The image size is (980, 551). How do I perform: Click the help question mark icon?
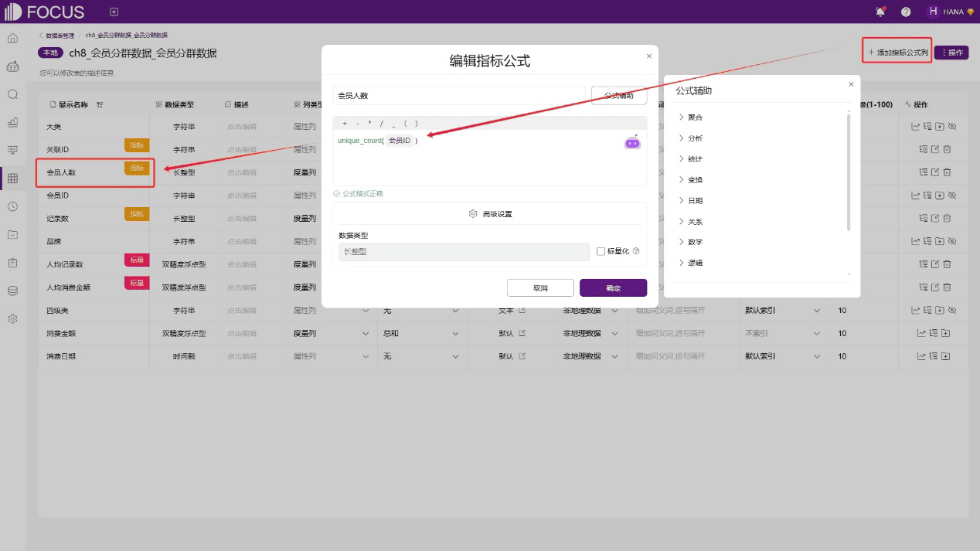[x=906, y=12]
